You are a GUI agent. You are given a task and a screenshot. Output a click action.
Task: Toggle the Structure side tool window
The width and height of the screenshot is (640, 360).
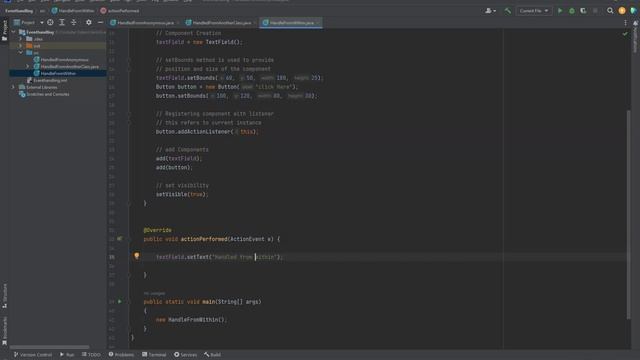point(4,296)
